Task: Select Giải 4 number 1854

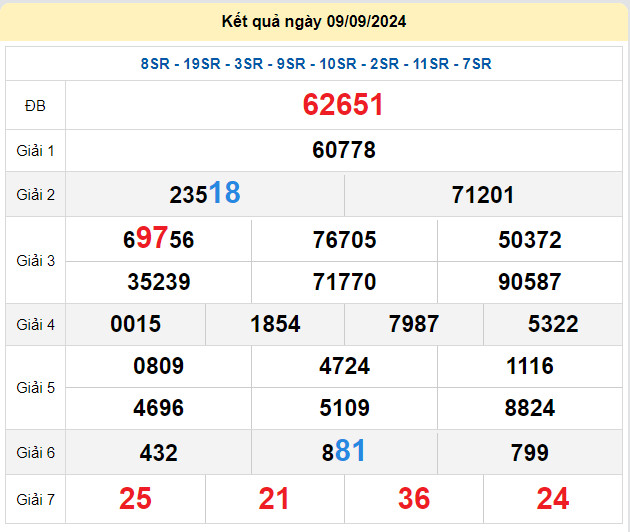Action: [275, 324]
